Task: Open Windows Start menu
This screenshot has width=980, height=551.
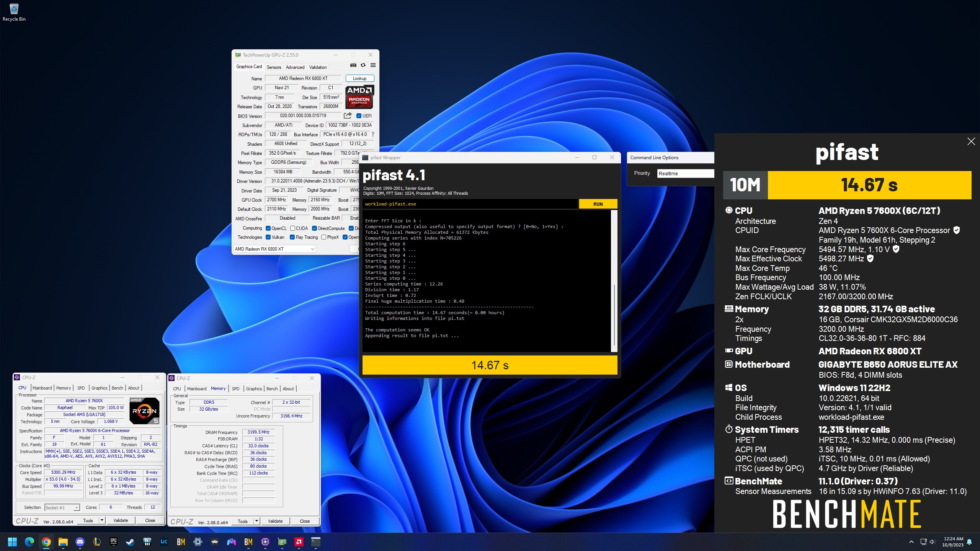Action: 12,542
